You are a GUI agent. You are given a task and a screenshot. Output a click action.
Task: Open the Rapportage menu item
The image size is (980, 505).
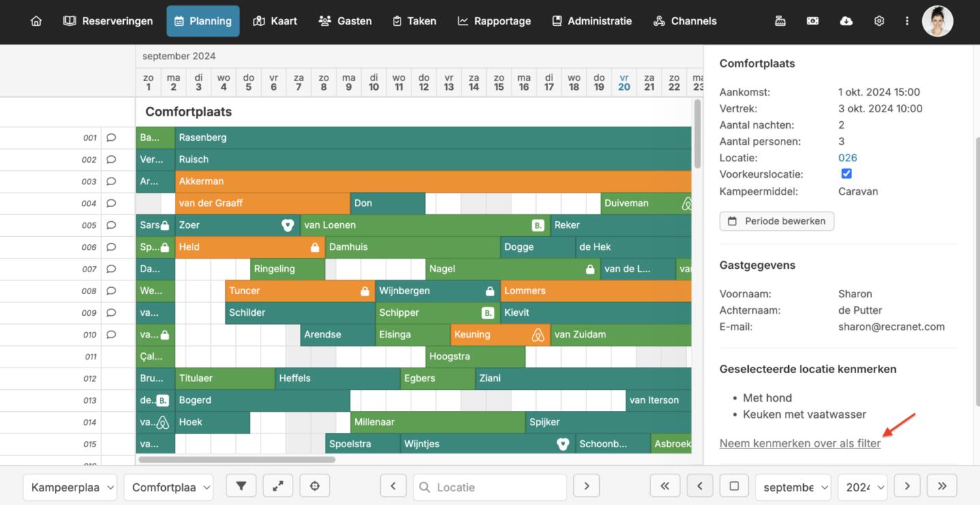494,21
